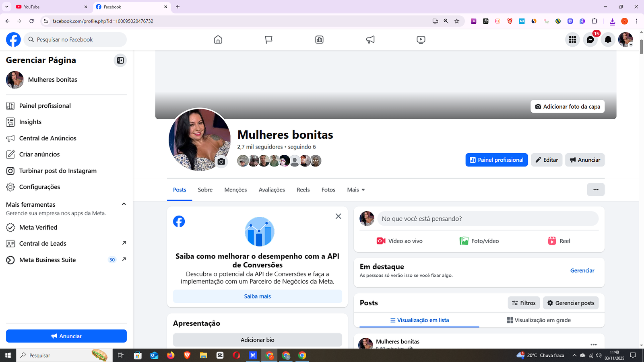Reload the page in the browser
The image size is (644, 362).
(x=31, y=21)
